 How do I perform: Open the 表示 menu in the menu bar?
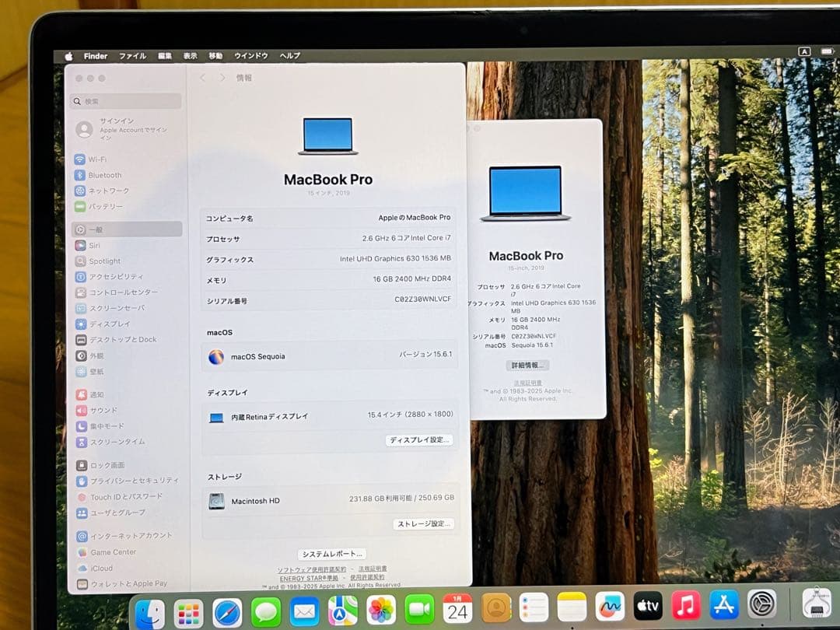point(191,55)
